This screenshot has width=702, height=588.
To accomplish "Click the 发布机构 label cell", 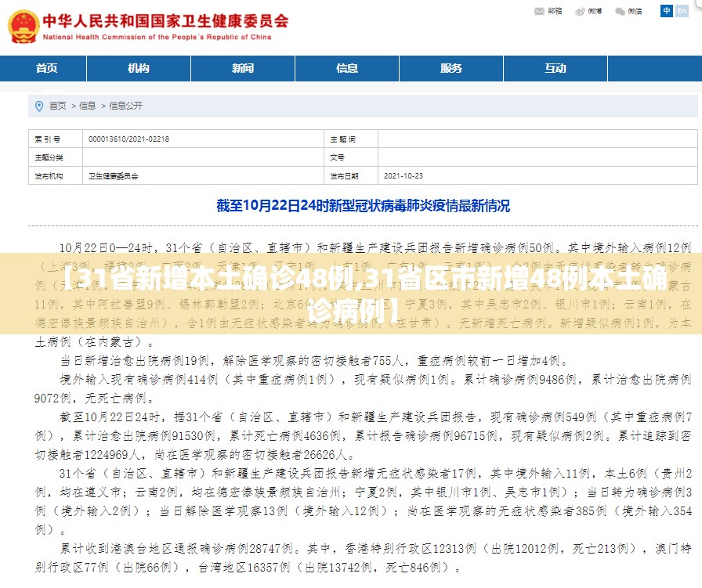I will 56,176.
